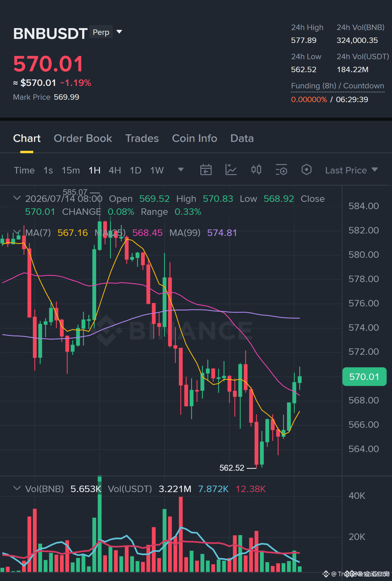Tap the 585.07 high marker on chart
Screen dimensions: 392x581
(75, 192)
